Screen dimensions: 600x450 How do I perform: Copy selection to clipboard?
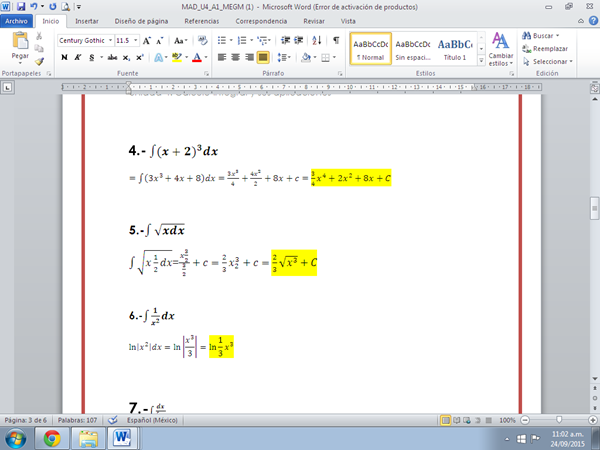coord(39,49)
